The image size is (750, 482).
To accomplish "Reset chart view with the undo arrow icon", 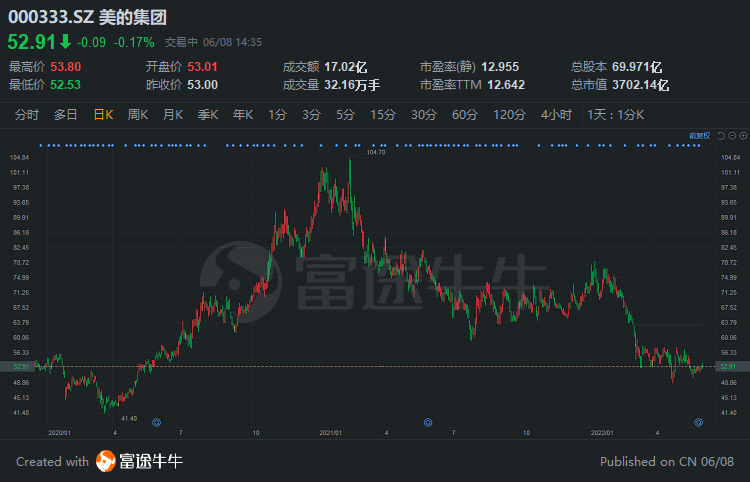I will tap(722, 136).
